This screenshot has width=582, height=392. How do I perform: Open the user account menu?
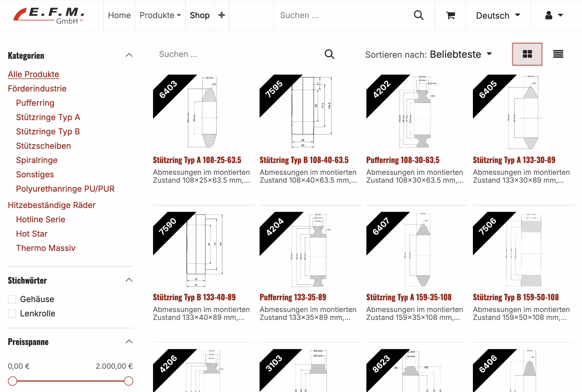click(x=554, y=15)
